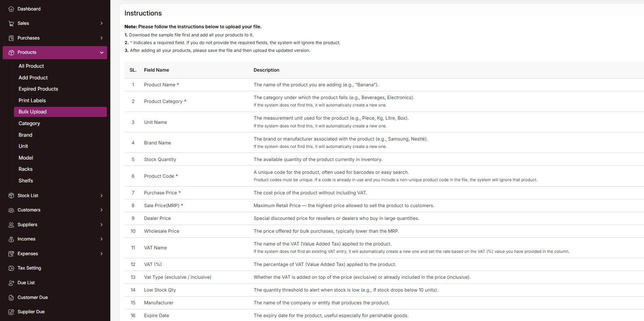Click the Tax Setting icon
This screenshot has width=644, height=321.
11,268
